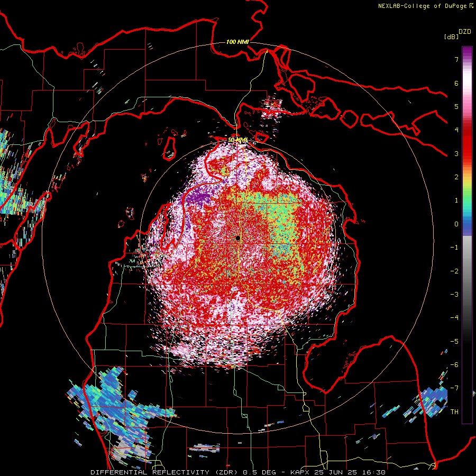The height and width of the screenshot is (476, 476).
Task: Click the -1 value on color scale
Action: (x=454, y=248)
